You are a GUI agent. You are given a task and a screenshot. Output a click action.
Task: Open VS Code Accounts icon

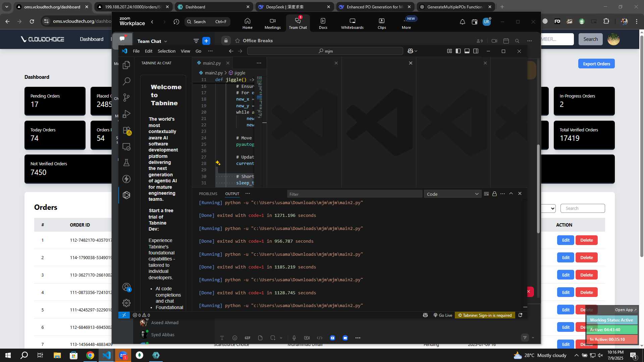(126, 287)
